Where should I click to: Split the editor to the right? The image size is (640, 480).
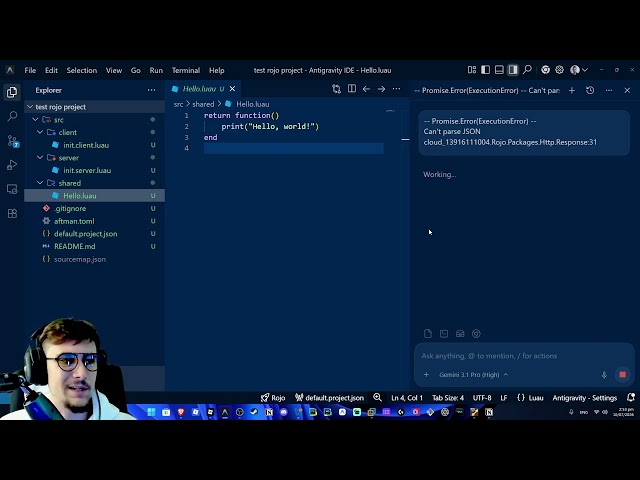click(351, 89)
